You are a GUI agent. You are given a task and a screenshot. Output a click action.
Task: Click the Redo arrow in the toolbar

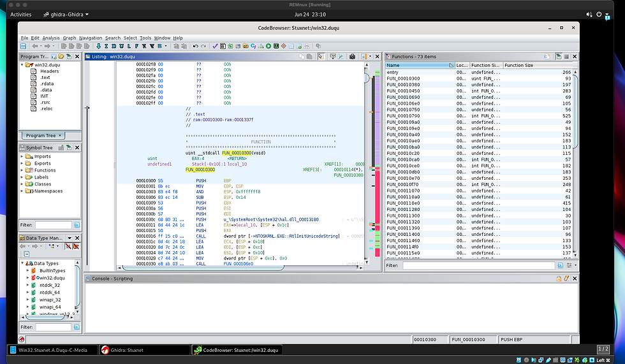(203, 46)
